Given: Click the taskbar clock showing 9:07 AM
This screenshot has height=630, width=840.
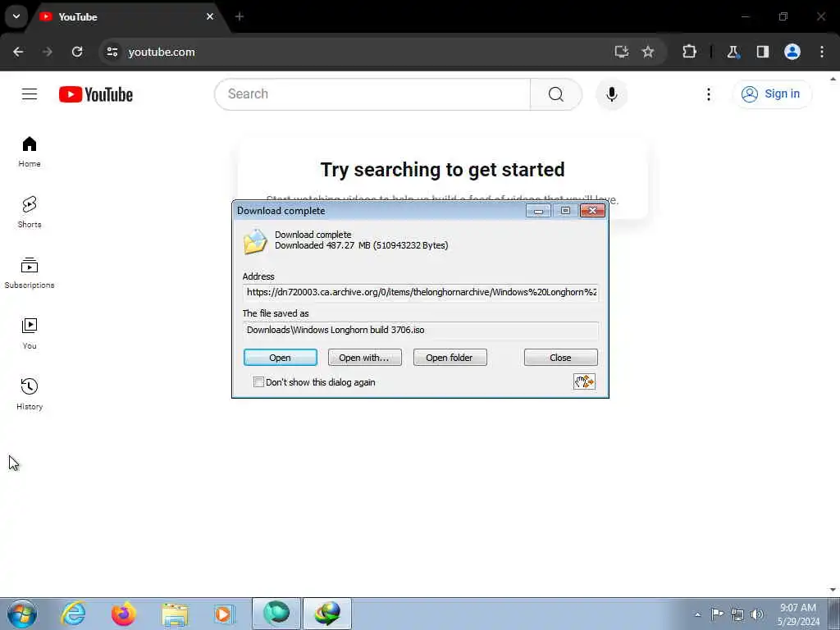Looking at the screenshot, I should [798, 614].
